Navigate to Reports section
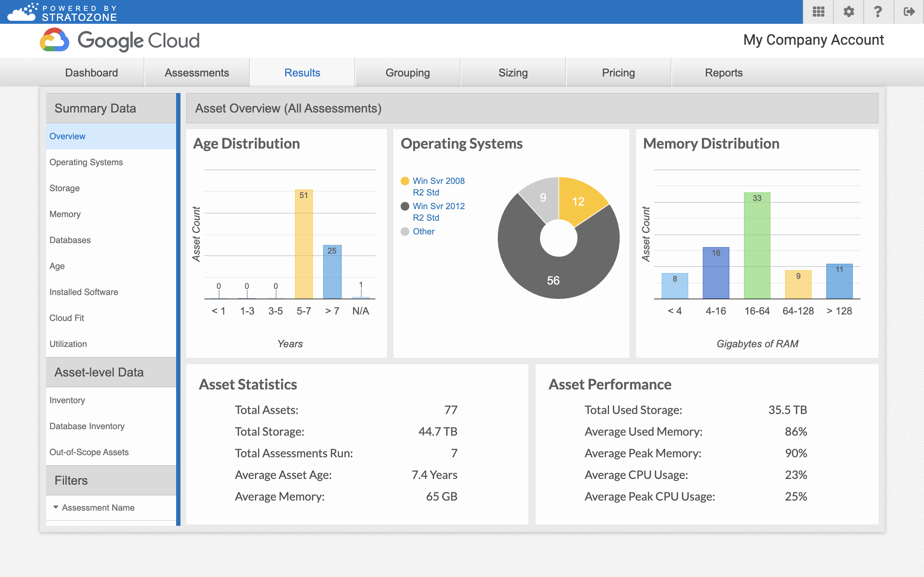The height and width of the screenshot is (577, 924). click(x=724, y=72)
